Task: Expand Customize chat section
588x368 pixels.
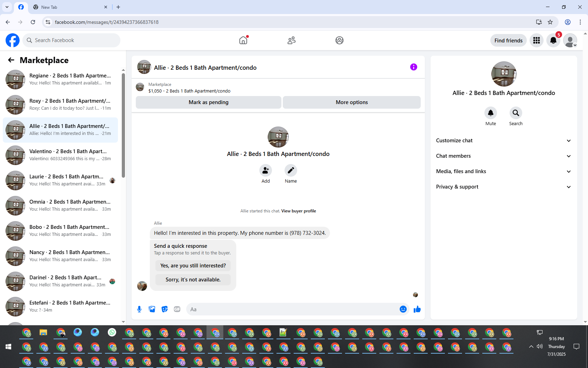Action: click(504, 141)
